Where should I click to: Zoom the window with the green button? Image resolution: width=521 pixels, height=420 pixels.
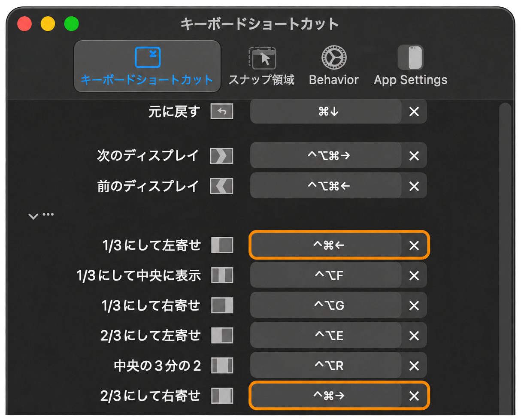click(x=72, y=23)
